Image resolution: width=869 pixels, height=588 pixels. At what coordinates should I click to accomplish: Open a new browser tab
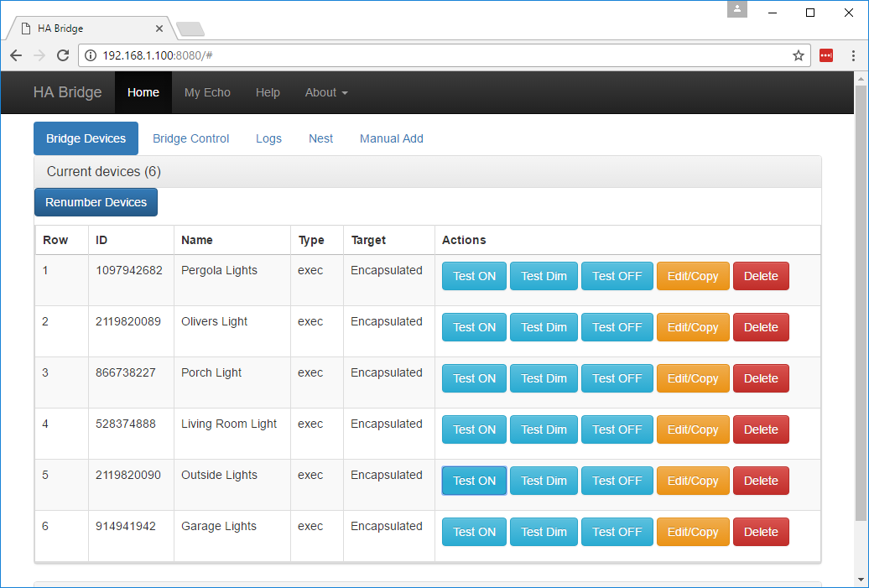(190, 29)
